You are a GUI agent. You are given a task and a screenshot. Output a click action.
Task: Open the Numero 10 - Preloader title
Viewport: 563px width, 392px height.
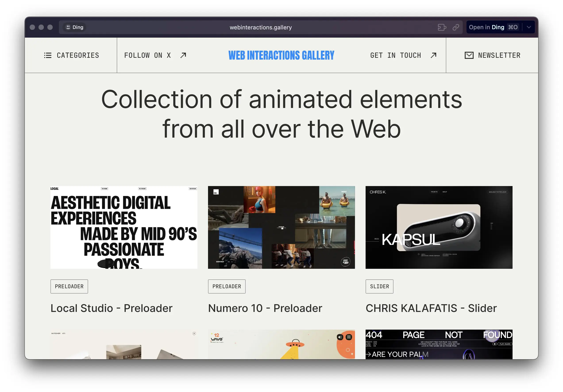click(265, 308)
